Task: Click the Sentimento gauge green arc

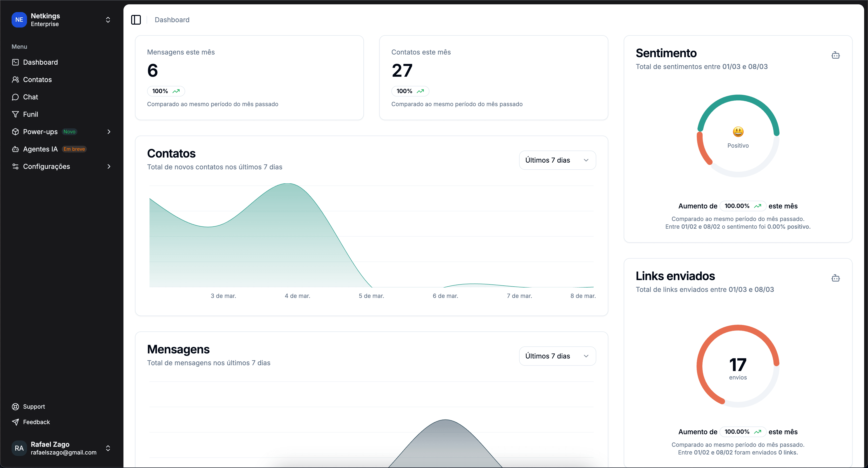Action: pos(738,98)
